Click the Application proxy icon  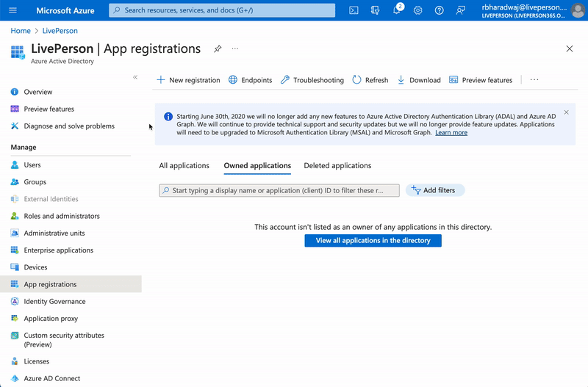coord(15,319)
